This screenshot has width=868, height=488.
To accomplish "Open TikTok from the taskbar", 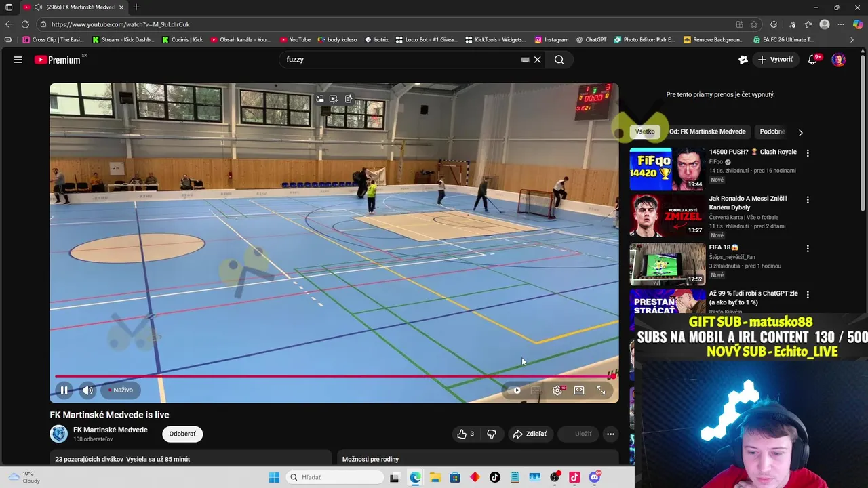I will [495, 477].
